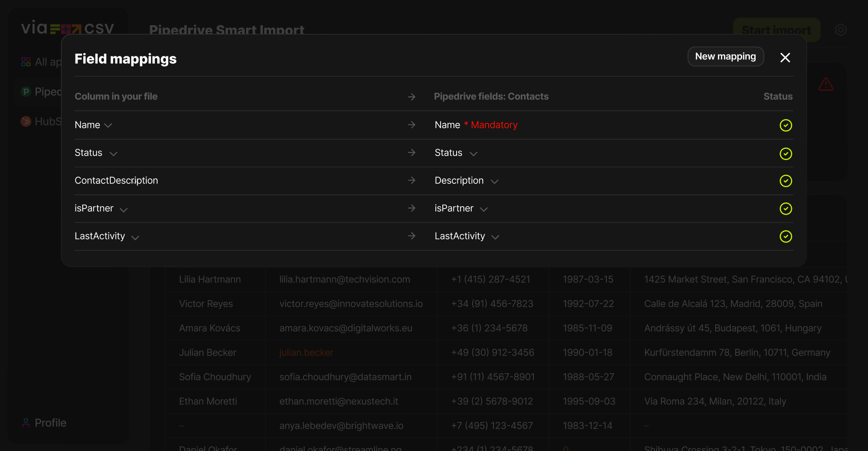Select the Sofia Choudhury name cell
Viewport: 868px width, 451px height.
point(215,377)
